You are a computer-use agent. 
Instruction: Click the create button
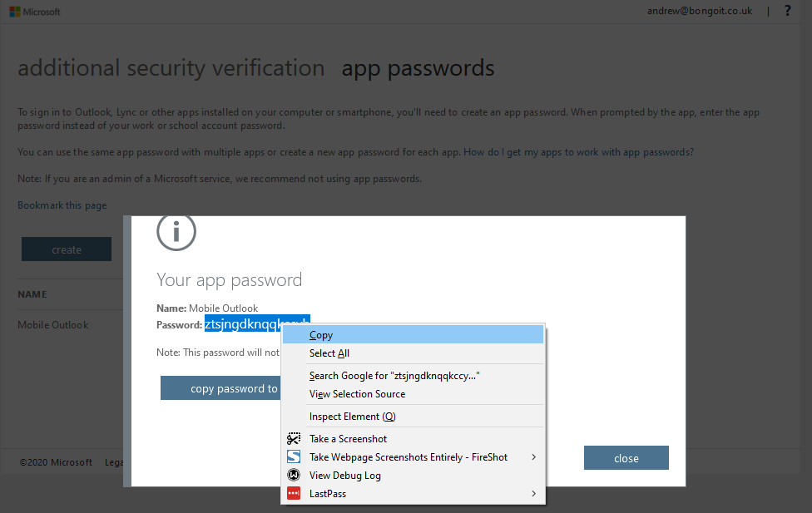pyautogui.click(x=67, y=249)
